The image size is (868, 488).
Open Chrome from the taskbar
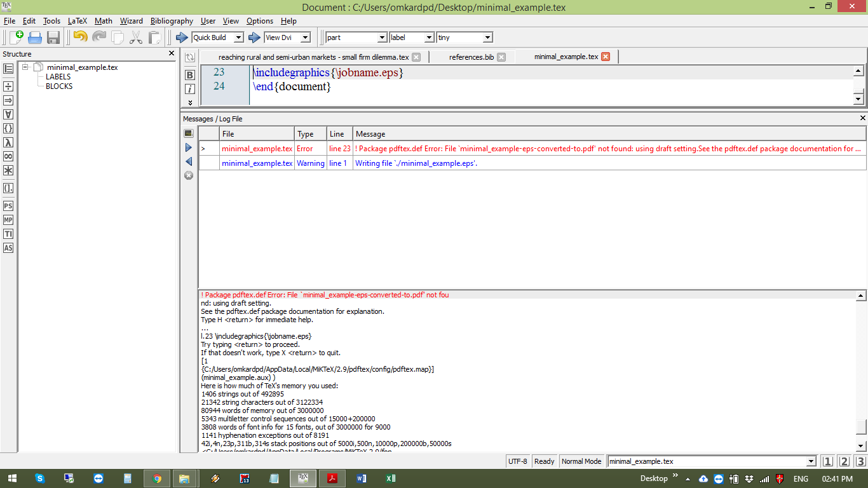pos(157,478)
